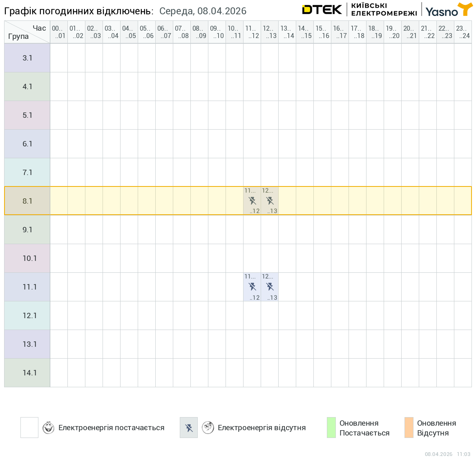Click the timestamp 08.04.2026 11:03
The height and width of the screenshot is (458, 476).
[447, 454]
